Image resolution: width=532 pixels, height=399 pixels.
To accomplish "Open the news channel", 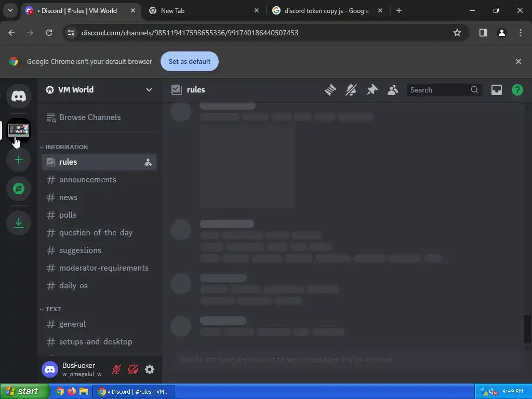I will [98, 197].
